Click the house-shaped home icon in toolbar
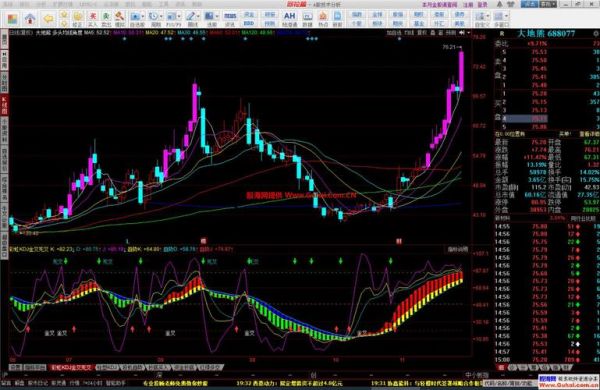Image resolution: width=600 pixels, height=390 pixels. tap(30, 18)
